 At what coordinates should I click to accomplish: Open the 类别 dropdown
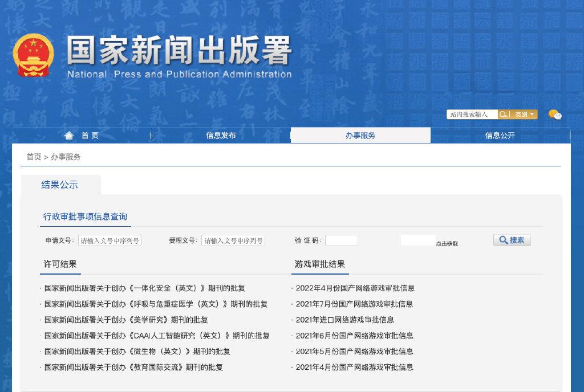coord(522,114)
